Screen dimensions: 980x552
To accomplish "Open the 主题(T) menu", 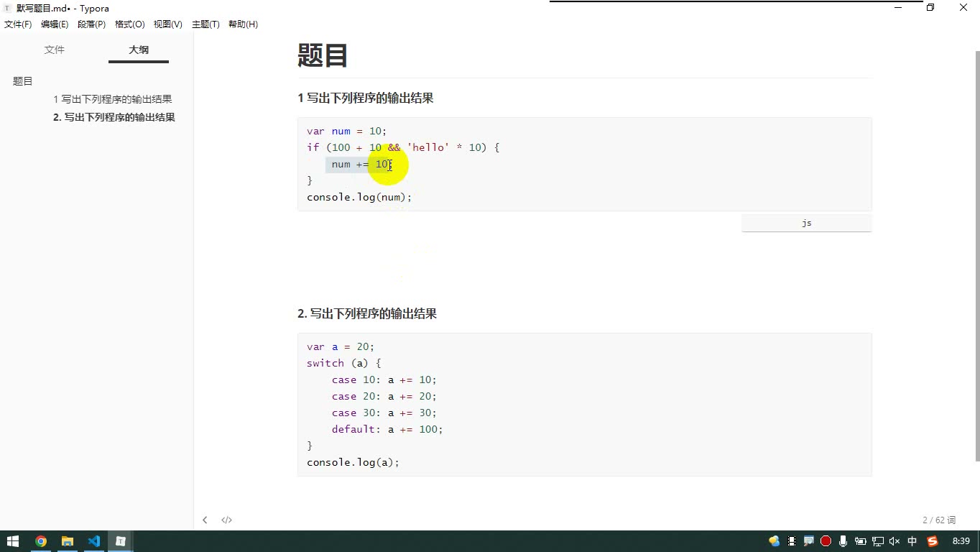I will pyautogui.click(x=205, y=24).
